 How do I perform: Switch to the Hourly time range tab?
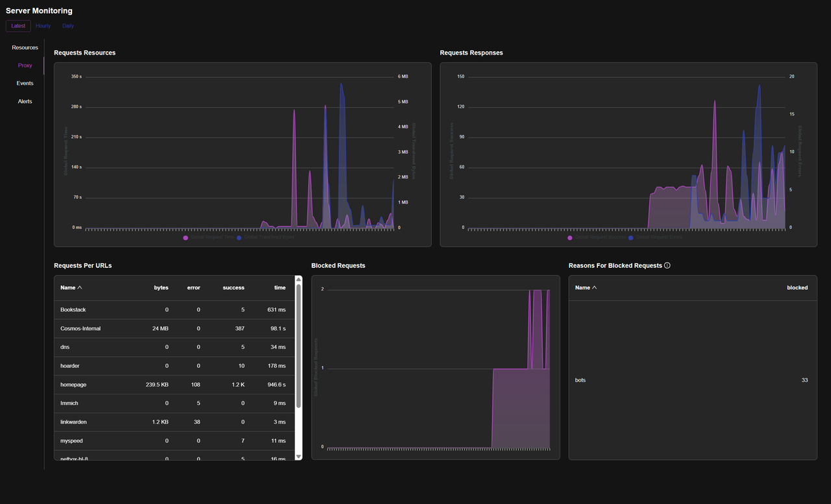[x=43, y=26]
